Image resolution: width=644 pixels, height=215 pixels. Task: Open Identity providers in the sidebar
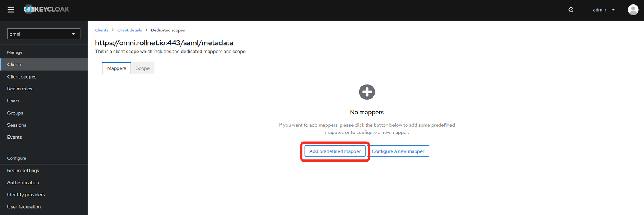pos(44,194)
